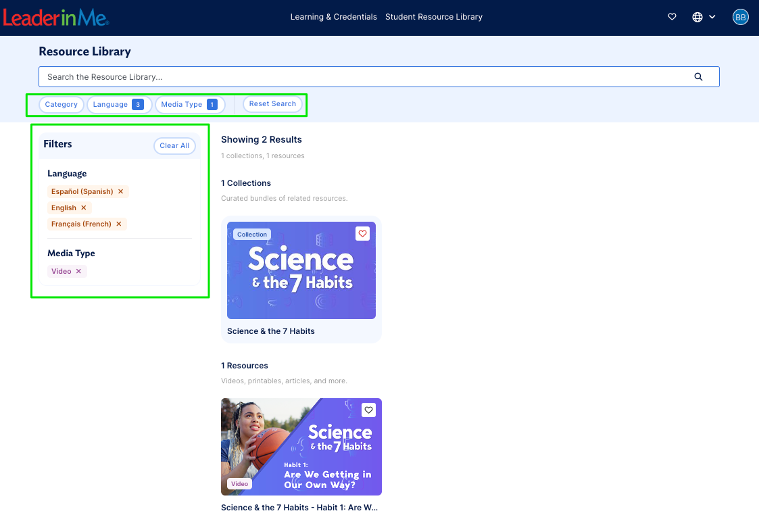
Task: Click the search magnifying glass icon
Action: 698,77
